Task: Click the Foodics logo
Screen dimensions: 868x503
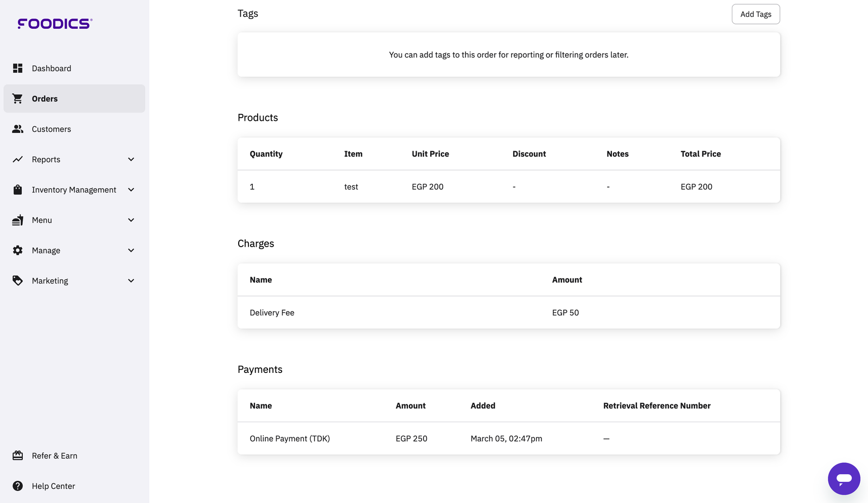Action: click(x=55, y=23)
